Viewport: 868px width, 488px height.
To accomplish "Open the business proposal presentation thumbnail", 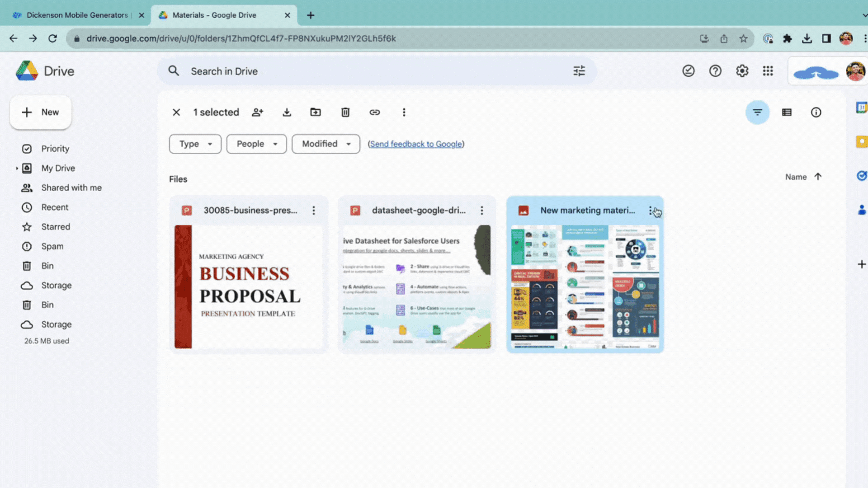I will [249, 286].
